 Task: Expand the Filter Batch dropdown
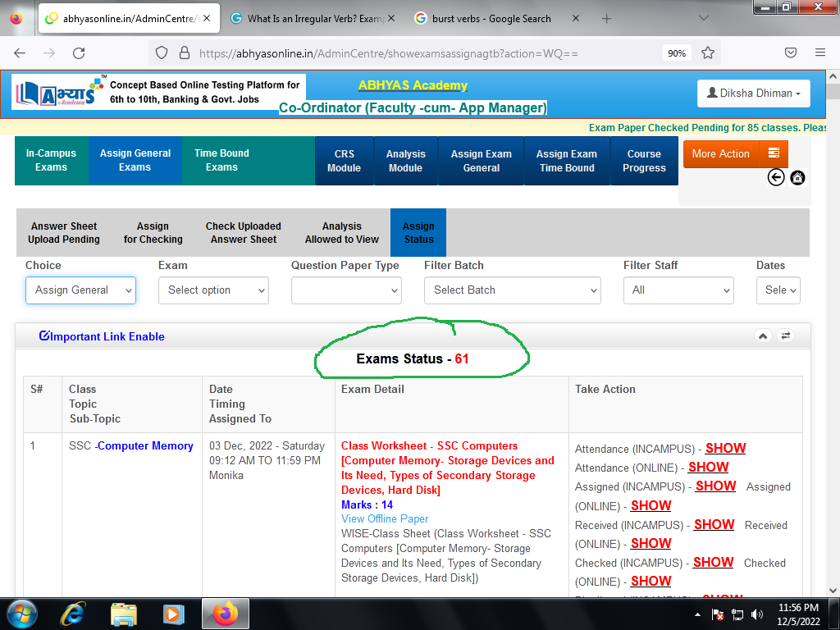coord(512,290)
